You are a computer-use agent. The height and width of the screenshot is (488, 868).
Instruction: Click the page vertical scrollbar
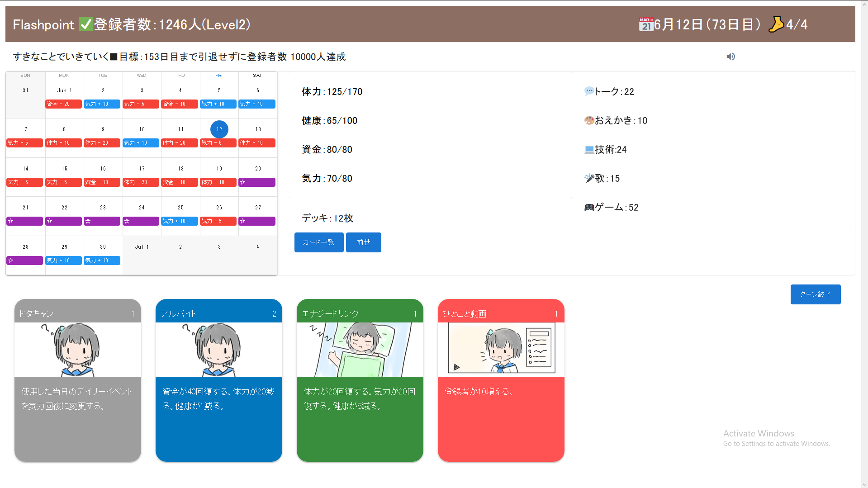864,244
